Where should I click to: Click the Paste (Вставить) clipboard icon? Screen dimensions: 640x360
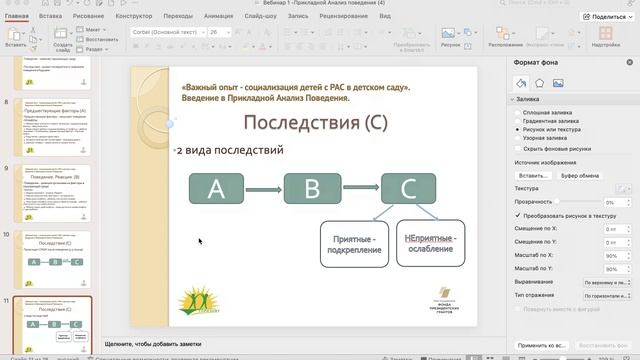click(x=14, y=35)
